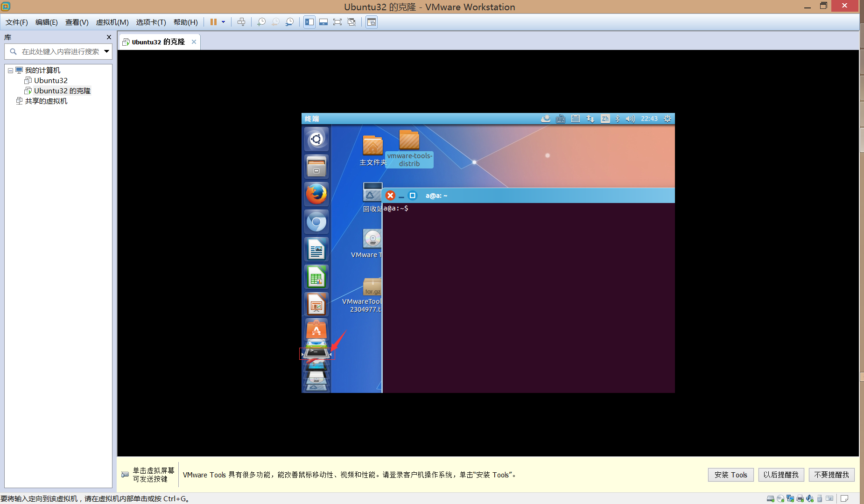Open the 文件(F) menu
The width and height of the screenshot is (864, 504).
[x=17, y=22]
